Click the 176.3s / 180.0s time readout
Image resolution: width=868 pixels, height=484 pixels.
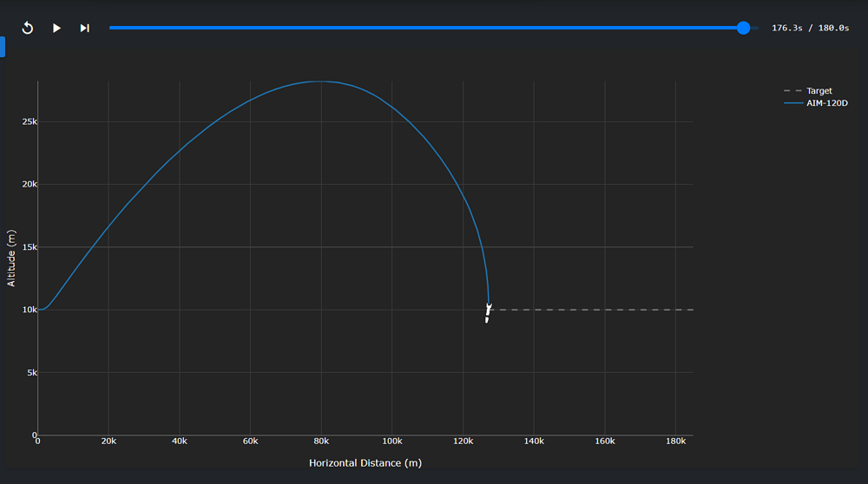809,28
